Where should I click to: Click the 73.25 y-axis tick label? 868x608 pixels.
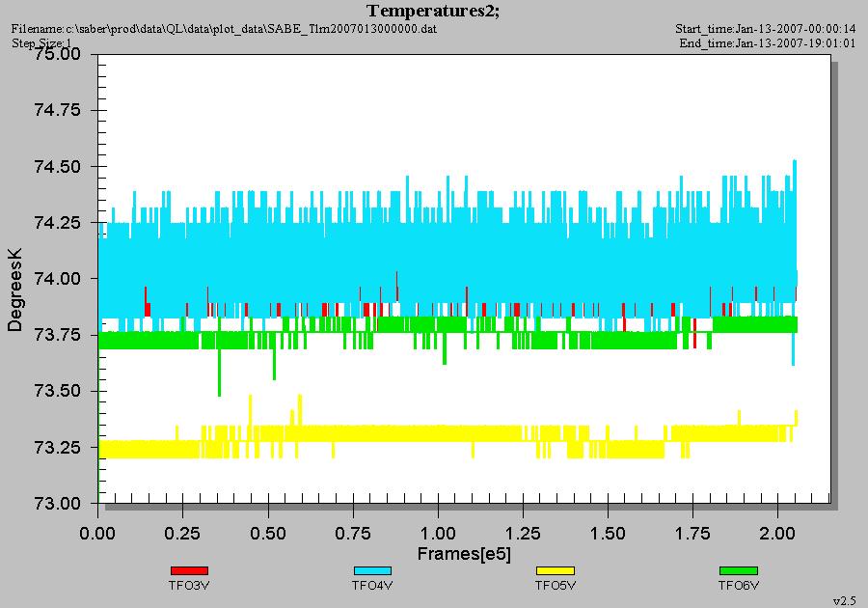[x=58, y=447]
